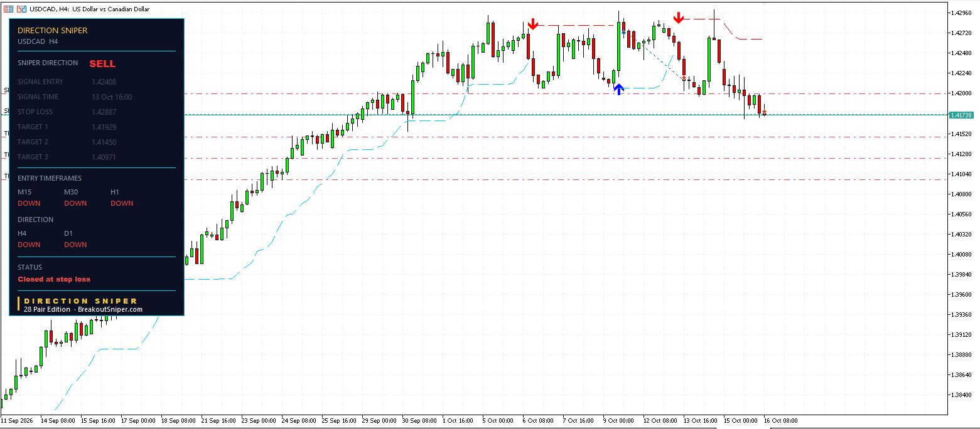The image size is (980, 429).
Task: Click the M30 timeframe label
Action: 71,192
